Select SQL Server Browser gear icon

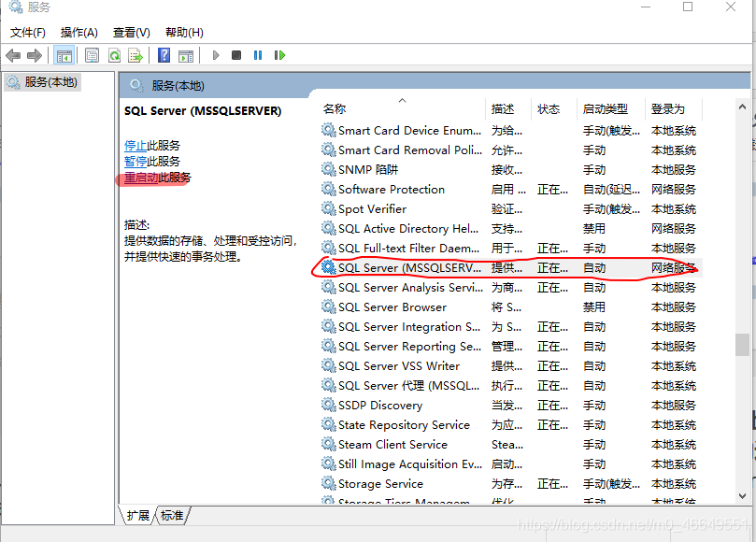tap(328, 307)
